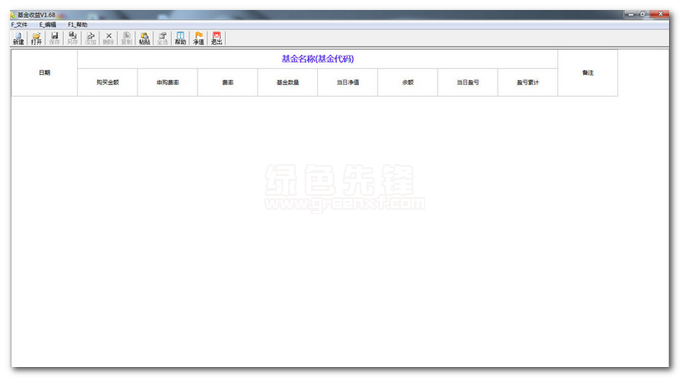
Task: Create a new file with 新建 icon
Action: 18,38
